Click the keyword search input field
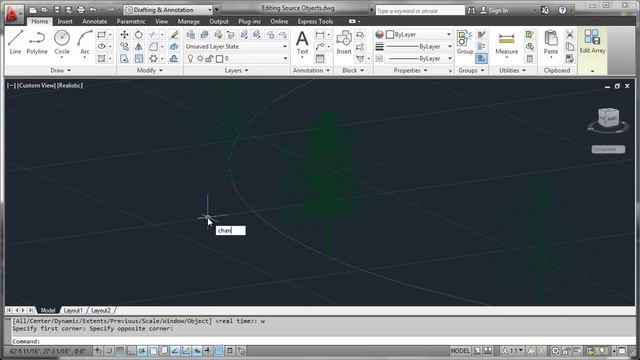The width and height of the screenshot is (640, 360). click(420, 11)
